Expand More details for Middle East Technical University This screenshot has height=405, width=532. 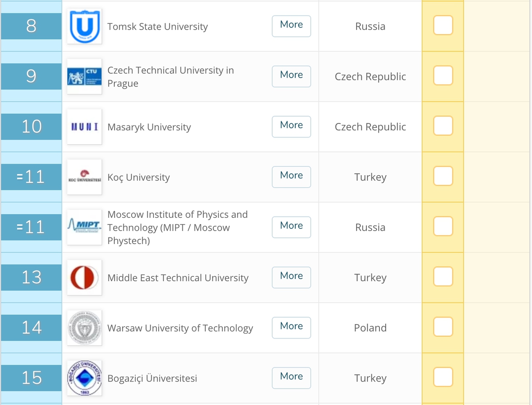pos(291,277)
